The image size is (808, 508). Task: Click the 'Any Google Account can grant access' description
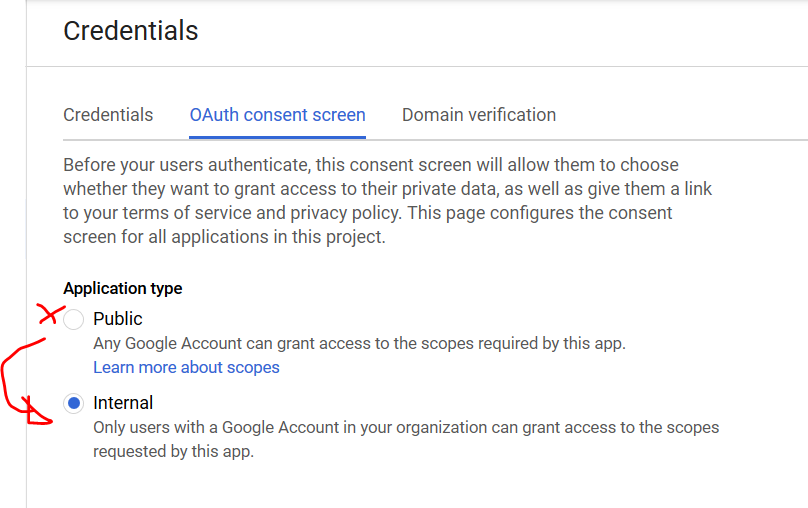coord(359,343)
